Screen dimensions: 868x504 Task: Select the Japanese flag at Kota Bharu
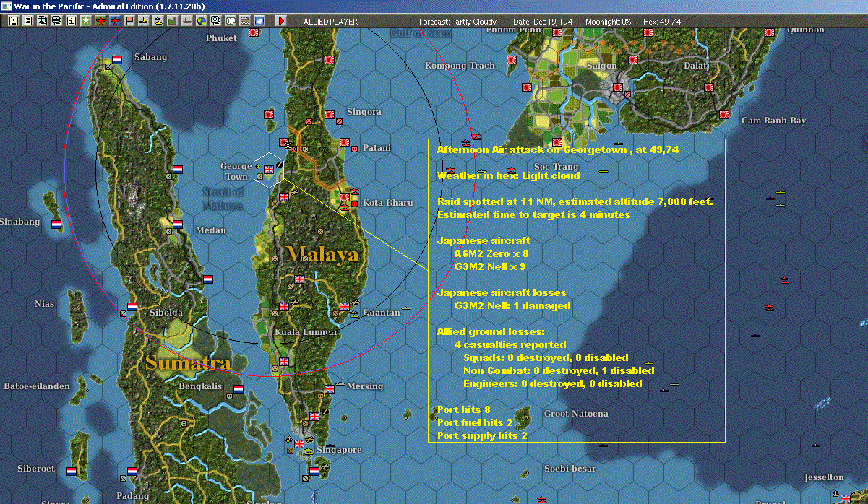(345, 196)
